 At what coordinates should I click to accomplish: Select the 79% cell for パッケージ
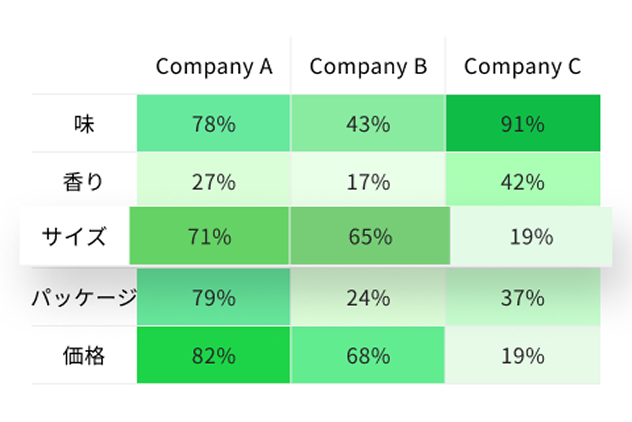coord(214,298)
